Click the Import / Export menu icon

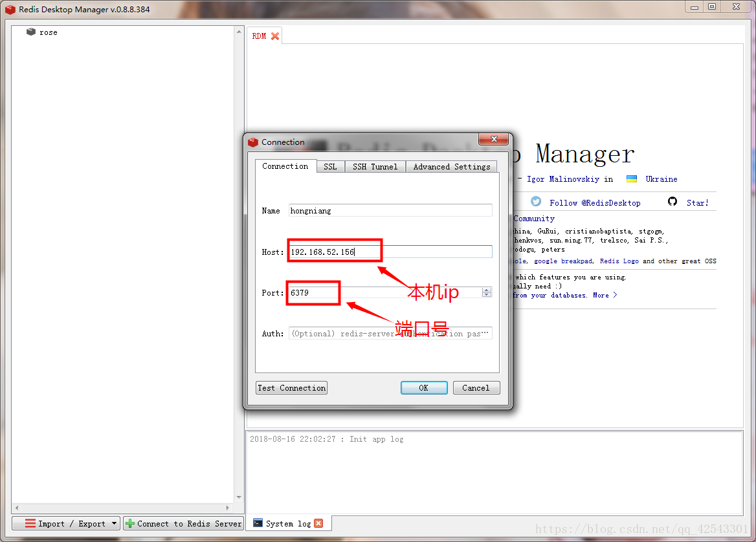[x=30, y=523]
